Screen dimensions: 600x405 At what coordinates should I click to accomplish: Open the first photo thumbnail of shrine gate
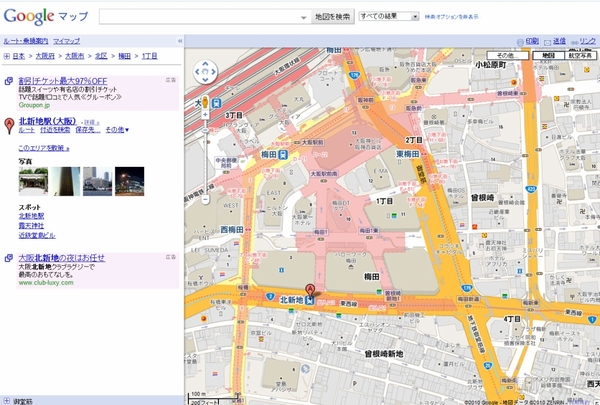pos(33,181)
